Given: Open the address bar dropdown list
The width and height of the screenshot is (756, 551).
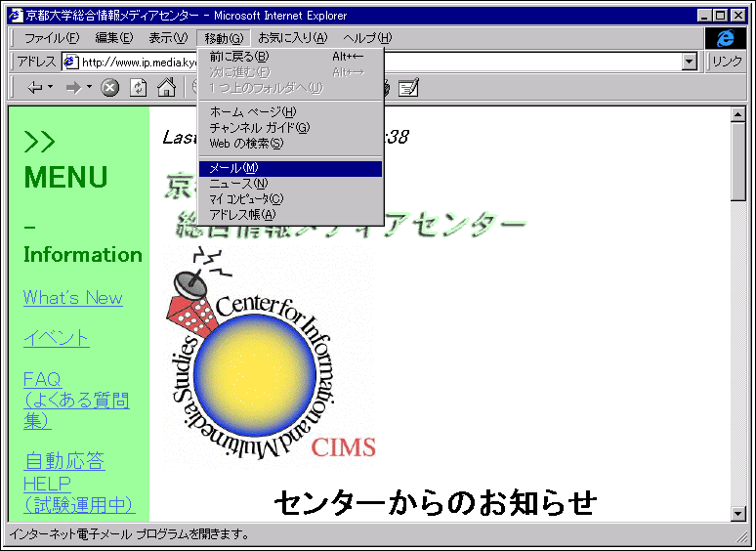Looking at the screenshot, I should coord(690,62).
